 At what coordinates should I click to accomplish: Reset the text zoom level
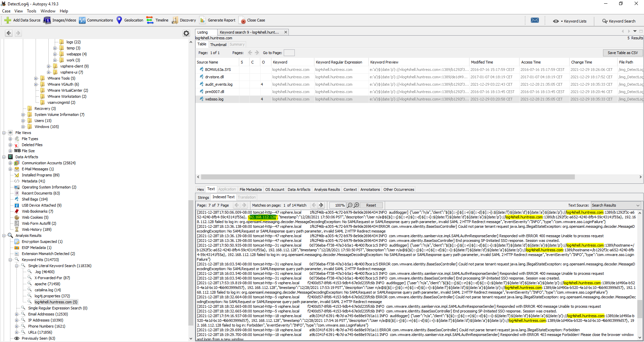point(371,205)
